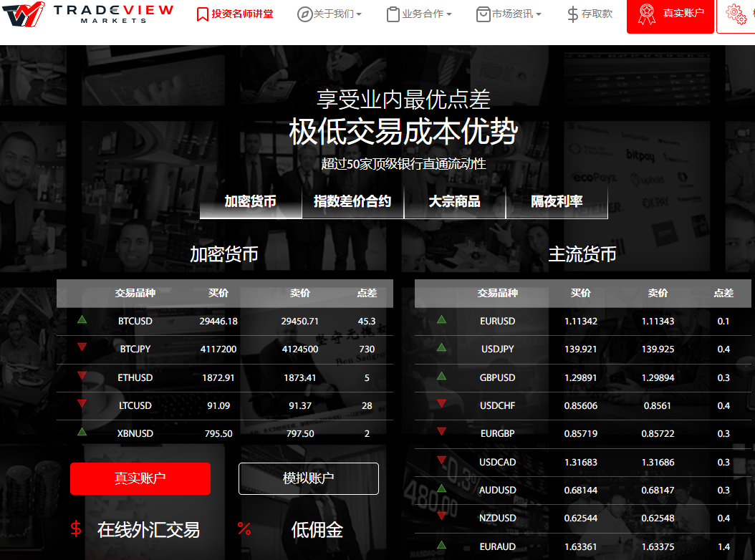
Task: Expand the 业务合作 dropdown menu
Action: coord(427,14)
